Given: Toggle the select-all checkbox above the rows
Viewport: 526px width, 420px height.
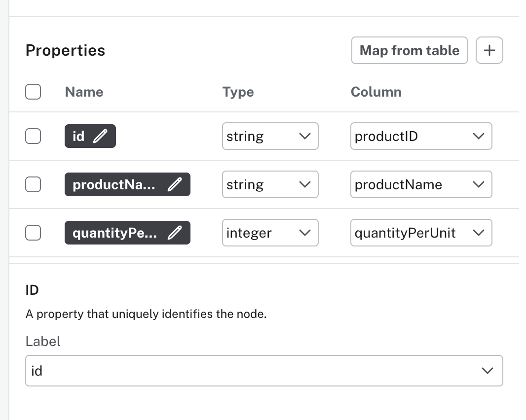Looking at the screenshot, I should 33,92.
